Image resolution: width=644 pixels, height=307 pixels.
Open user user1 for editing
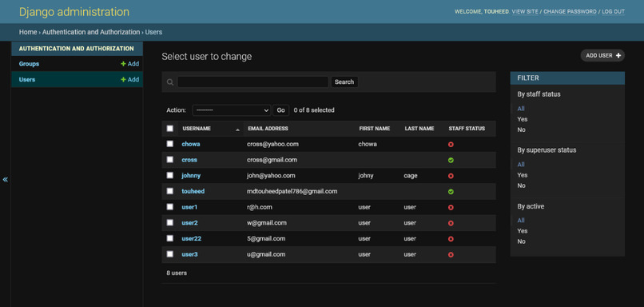tap(189, 207)
